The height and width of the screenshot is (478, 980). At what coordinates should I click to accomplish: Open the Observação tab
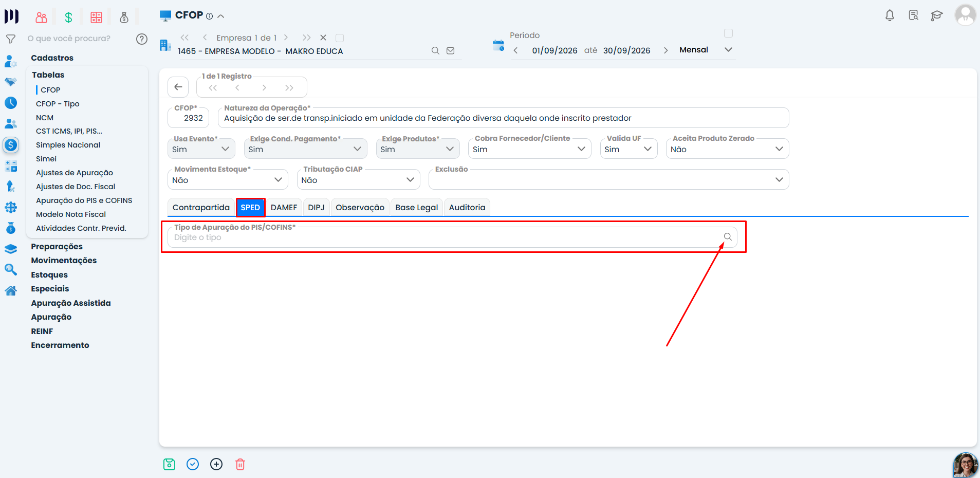pos(360,208)
